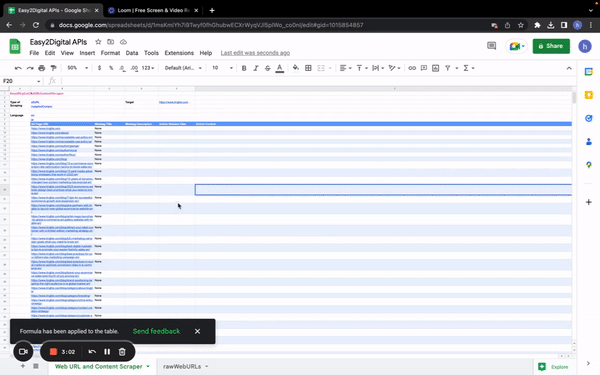Star the Easy2Digital APIs document
The height and width of the screenshot is (375, 600).
coord(98,42)
